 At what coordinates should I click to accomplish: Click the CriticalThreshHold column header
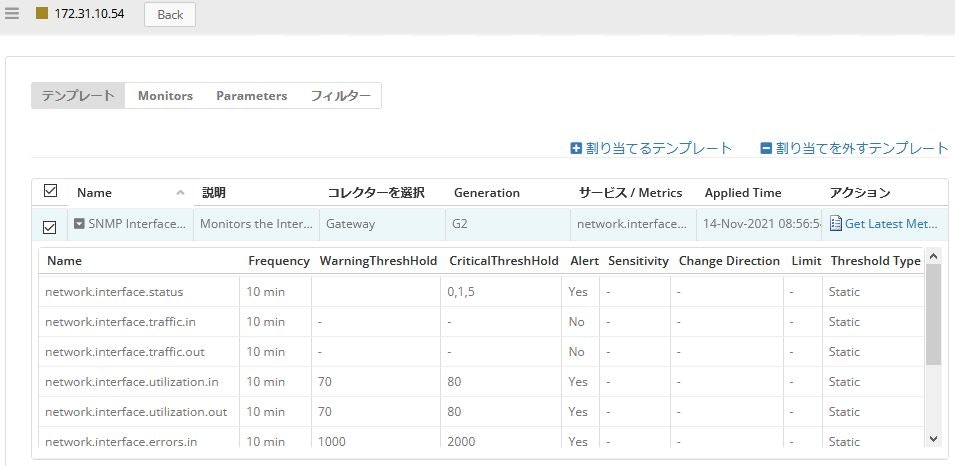tap(504, 261)
